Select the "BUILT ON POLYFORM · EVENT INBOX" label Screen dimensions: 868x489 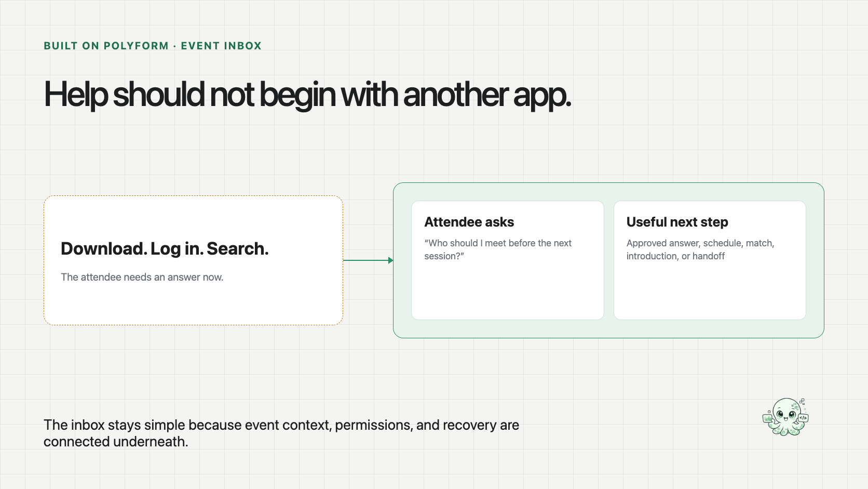(x=153, y=46)
